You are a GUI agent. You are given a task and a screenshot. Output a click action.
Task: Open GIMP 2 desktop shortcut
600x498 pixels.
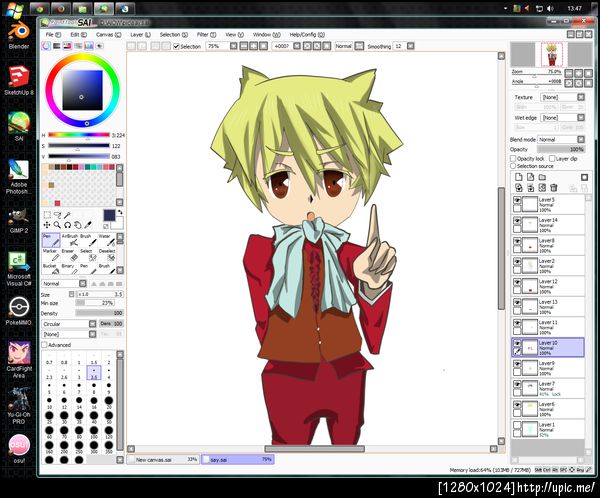click(19, 221)
